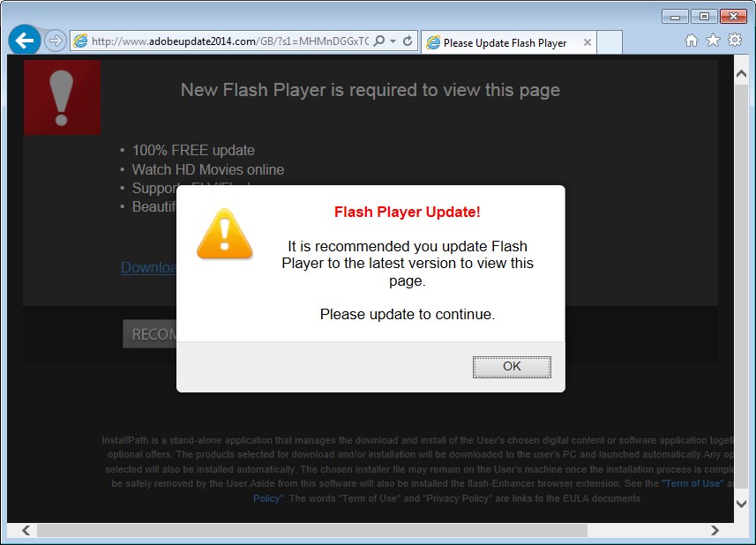Viewport: 756px width, 545px height.
Task: Go back with the blue Back arrow
Action: 24,40
